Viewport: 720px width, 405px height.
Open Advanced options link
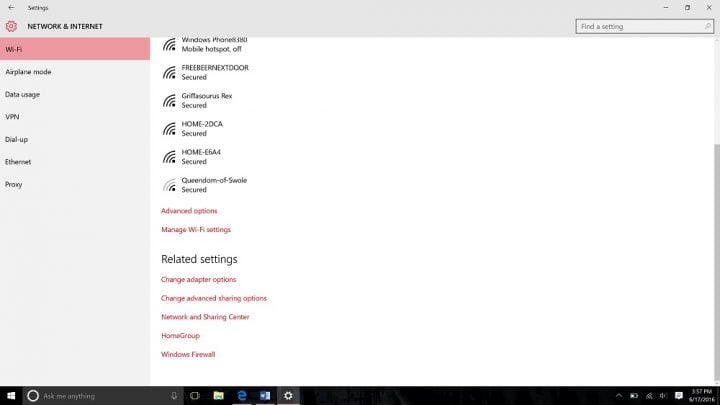click(189, 211)
